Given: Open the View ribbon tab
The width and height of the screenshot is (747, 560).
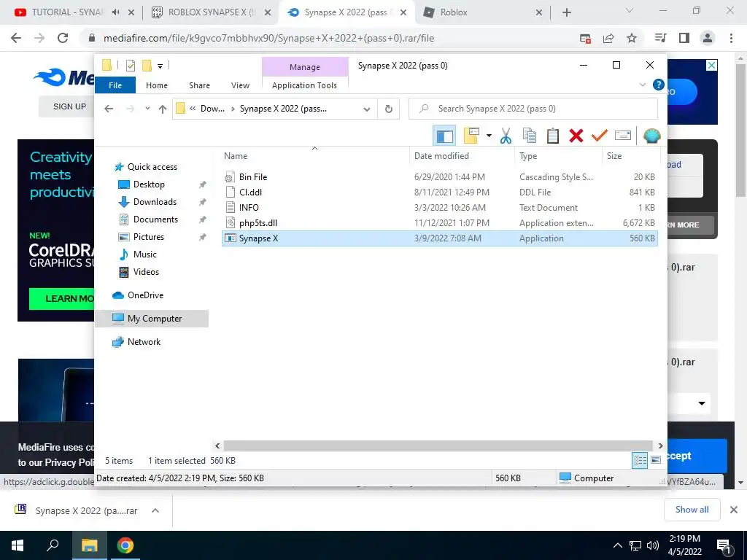Looking at the screenshot, I should click(x=240, y=85).
